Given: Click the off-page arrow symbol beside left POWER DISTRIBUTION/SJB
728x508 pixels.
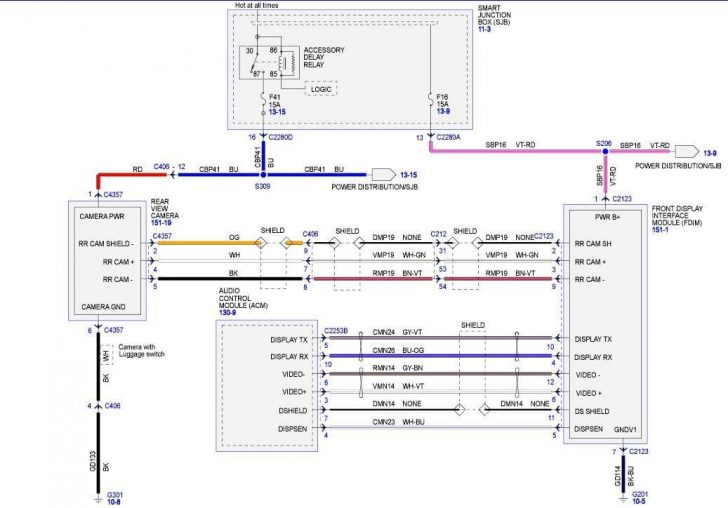Looking at the screenshot, I should (384, 175).
